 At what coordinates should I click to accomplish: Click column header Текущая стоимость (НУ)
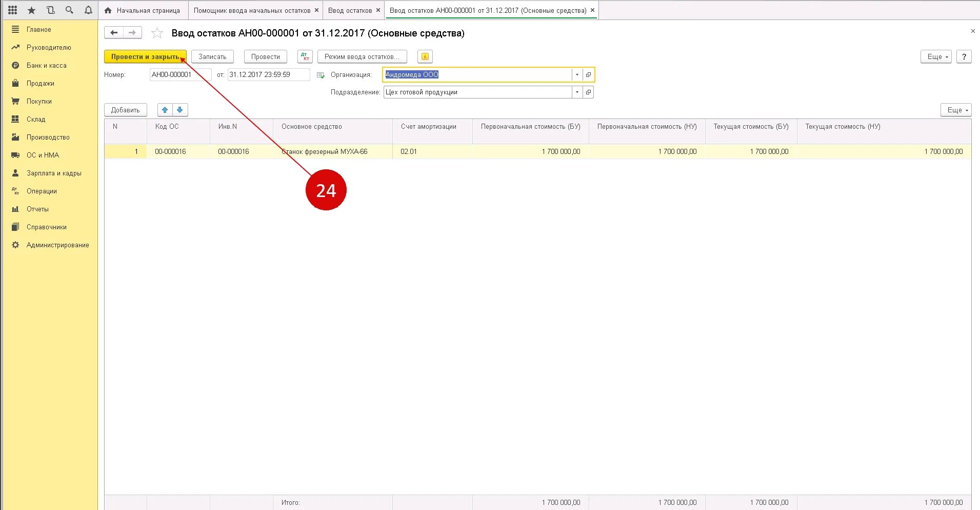coord(884,131)
